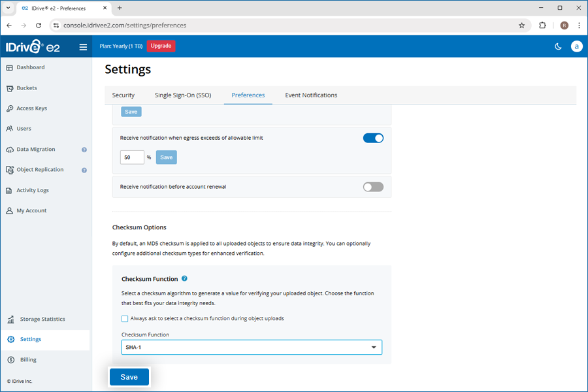Open Chrome tab search dropdown

7,8
